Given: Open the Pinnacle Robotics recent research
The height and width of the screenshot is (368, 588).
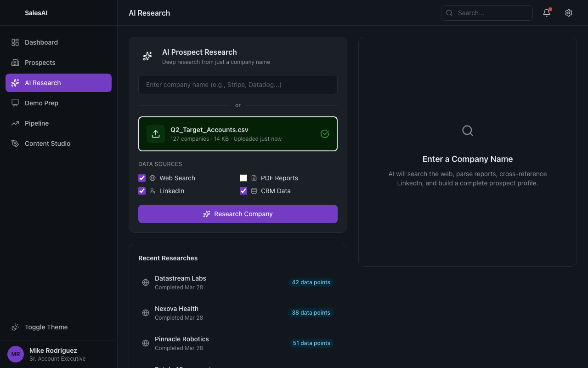Looking at the screenshot, I should click(182, 343).
